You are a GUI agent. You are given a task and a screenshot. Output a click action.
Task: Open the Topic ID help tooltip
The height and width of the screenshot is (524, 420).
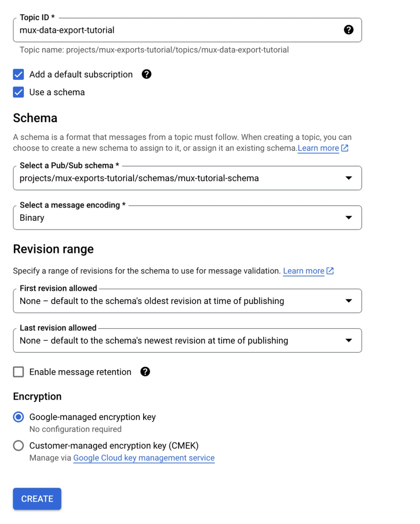pos(349,30)
